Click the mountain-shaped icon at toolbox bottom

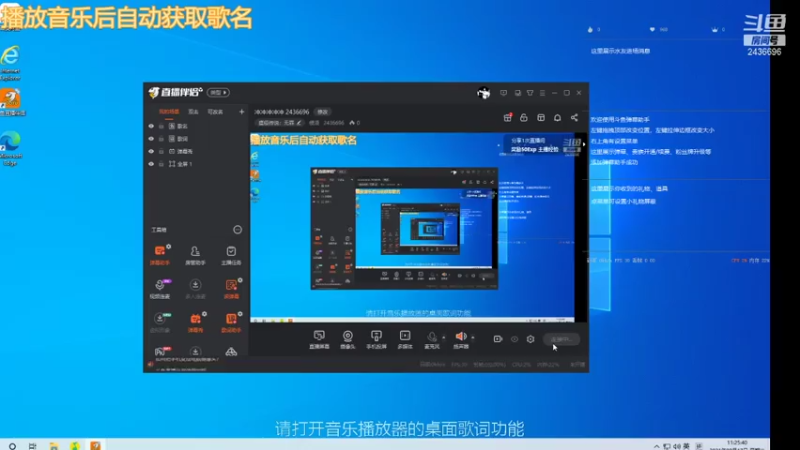[231, 352]
